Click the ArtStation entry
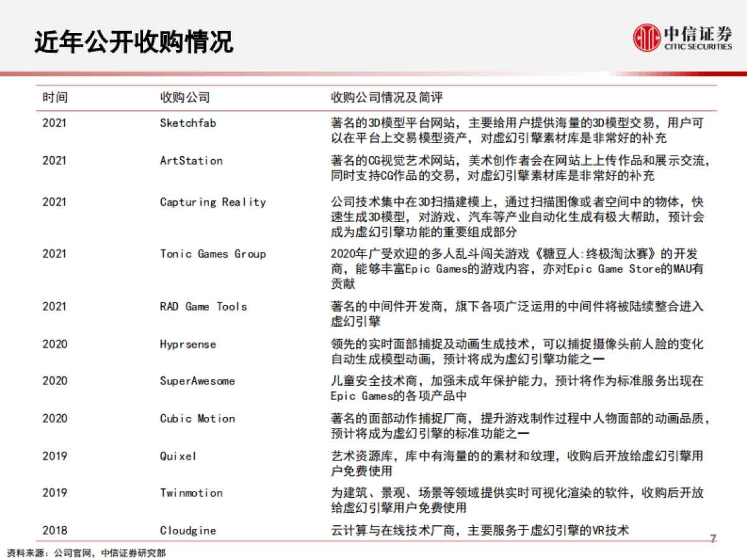This screenshot has width=747, height=560. (x=190, y=161)
